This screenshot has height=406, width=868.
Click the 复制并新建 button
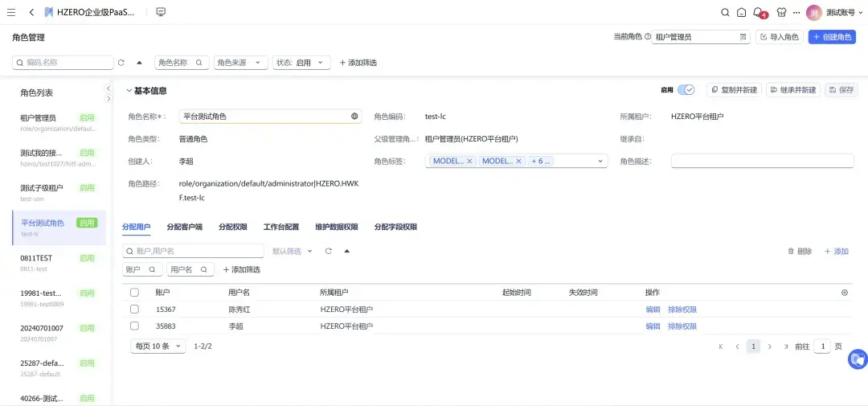point(735,90)
